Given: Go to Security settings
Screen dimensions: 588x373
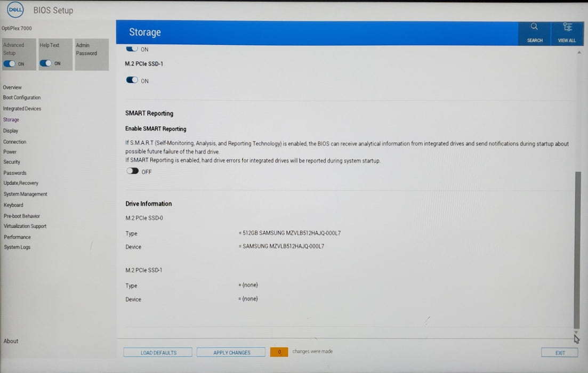Looking at the screenshot, I should click(12, 162).
